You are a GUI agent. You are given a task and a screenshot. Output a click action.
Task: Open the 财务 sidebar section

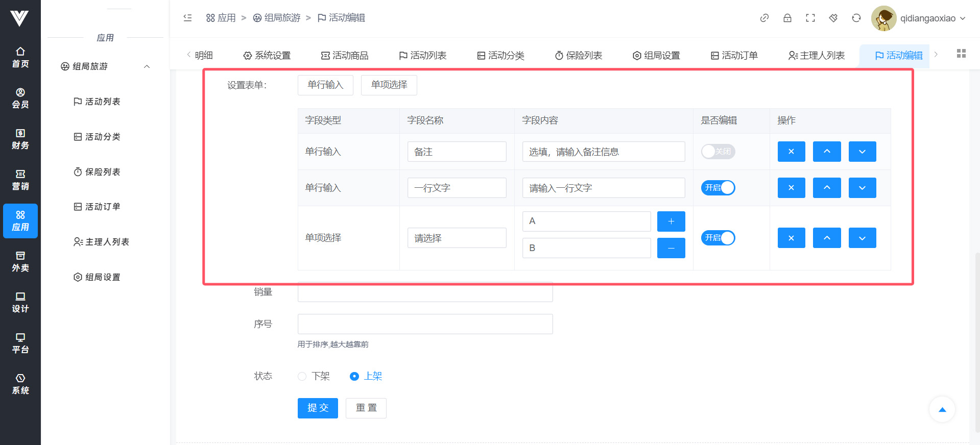(x=20, y=139)
